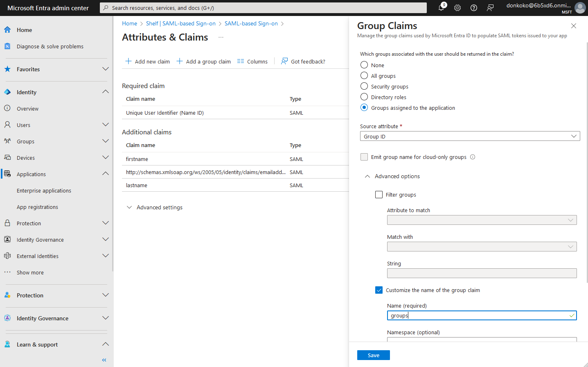The height and width of the screenshot is (367, 588).
Task: Click the Home breadcrumb link
Action: [129, 23]
